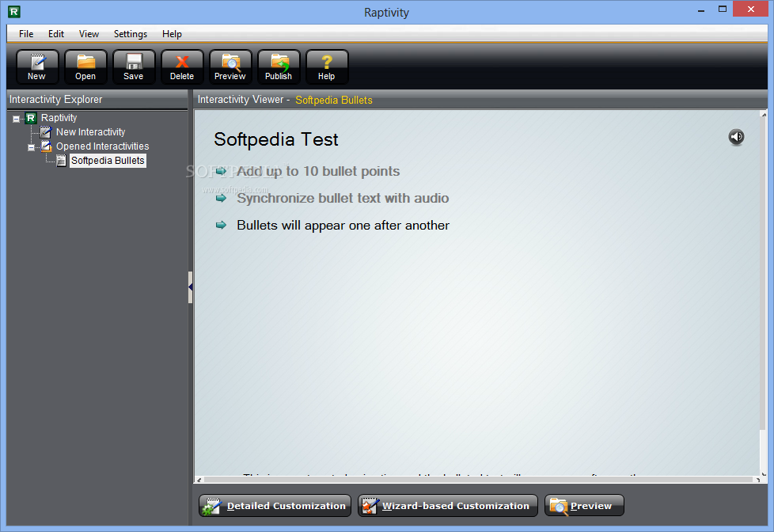
Task: Click the New Interactivity tree icon
Action: click(x=46, y=132)
